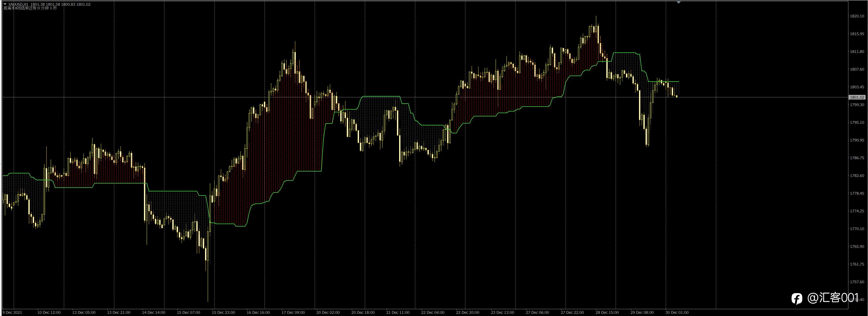868x316 pixels.
Task: Click price scale value 1790.95
Action: click(x=857, y=140)
